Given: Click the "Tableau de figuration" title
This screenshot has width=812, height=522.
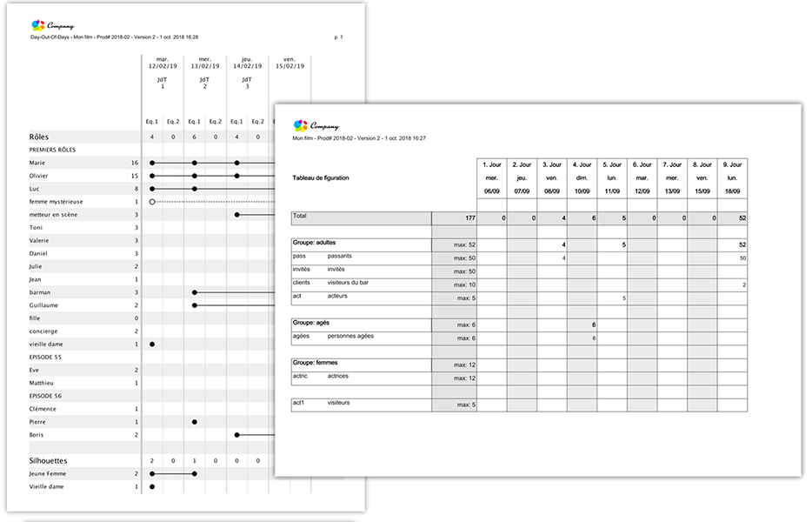Looking at the screenshot, I should (321, 177).
